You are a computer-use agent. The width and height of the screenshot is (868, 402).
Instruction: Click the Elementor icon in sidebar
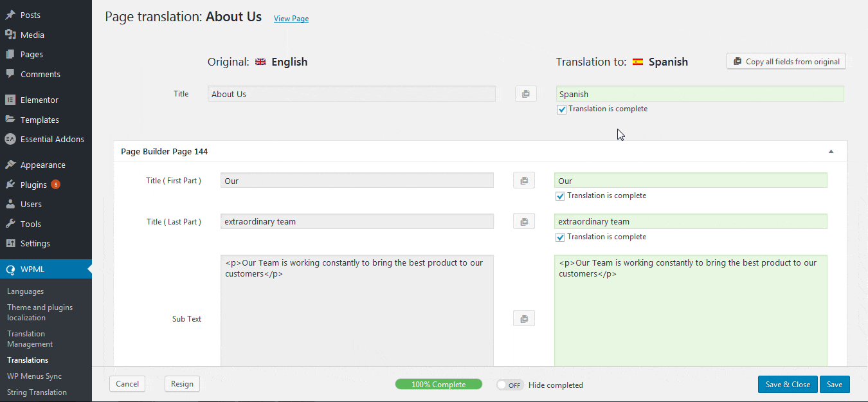click(x=10, y=100)
